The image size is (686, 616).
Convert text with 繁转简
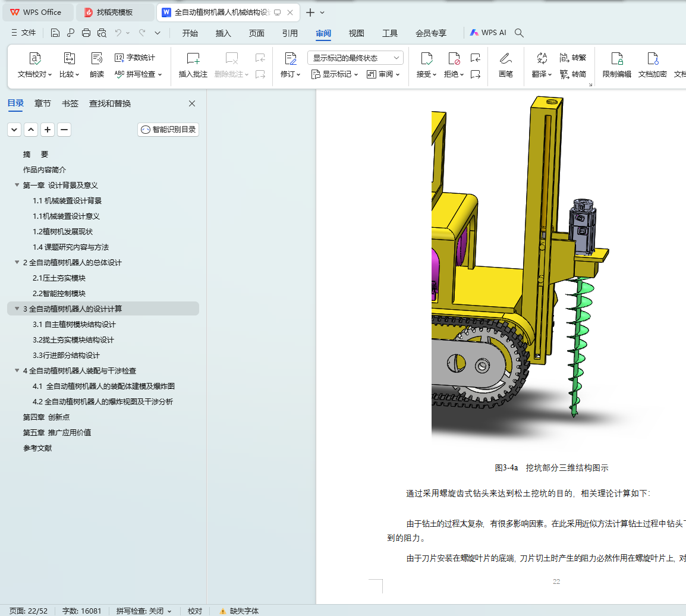pos(572,74)
